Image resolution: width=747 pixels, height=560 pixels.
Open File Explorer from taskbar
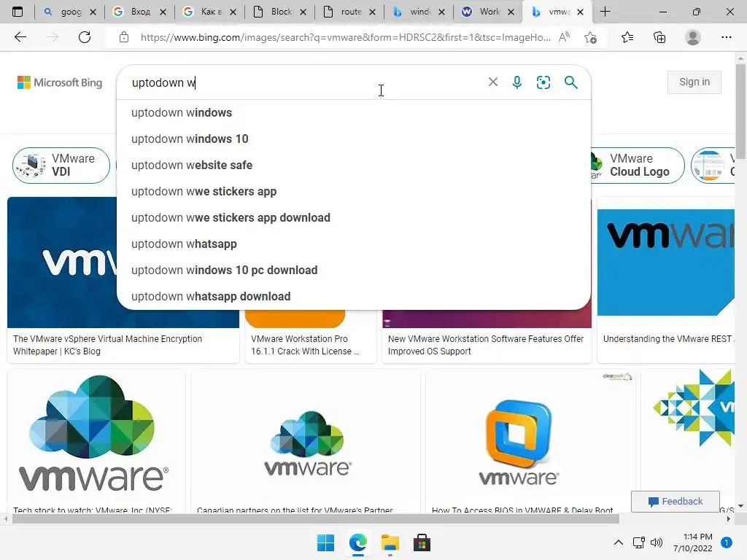(x=390, y=542)
